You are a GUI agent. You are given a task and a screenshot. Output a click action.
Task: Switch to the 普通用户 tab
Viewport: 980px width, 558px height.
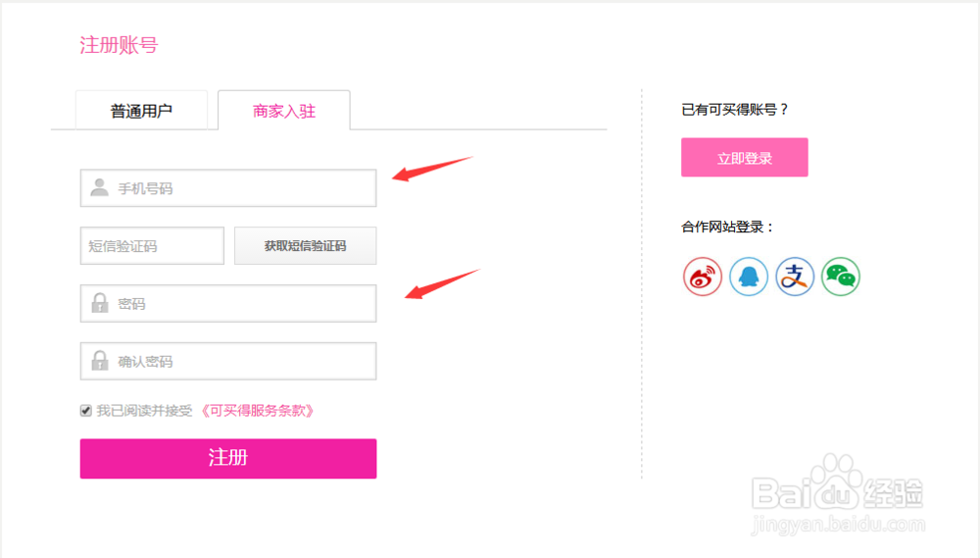click(141, 111)
